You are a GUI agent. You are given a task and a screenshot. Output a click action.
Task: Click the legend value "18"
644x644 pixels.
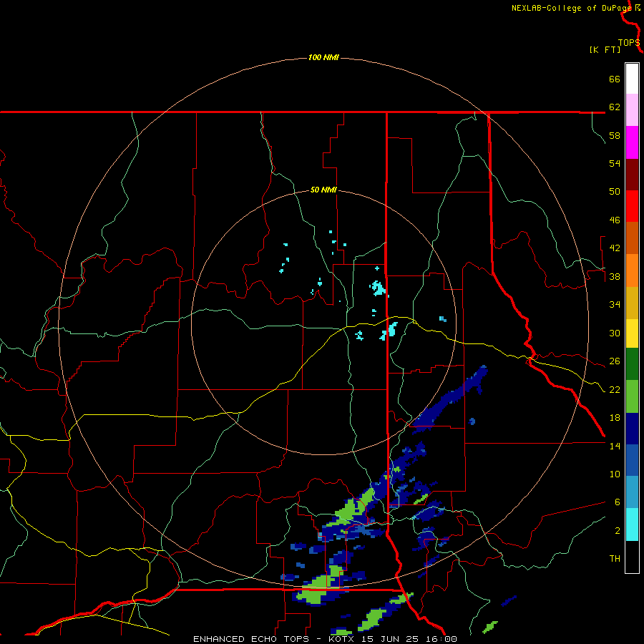click(615, 418)
